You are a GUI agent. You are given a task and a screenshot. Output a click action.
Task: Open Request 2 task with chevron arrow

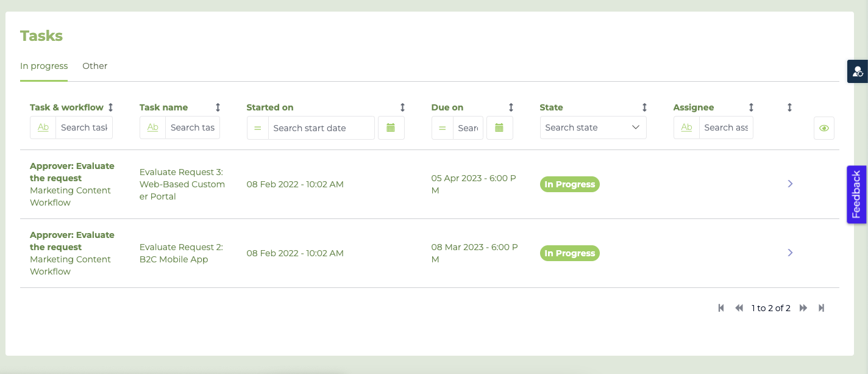[790, 253]
